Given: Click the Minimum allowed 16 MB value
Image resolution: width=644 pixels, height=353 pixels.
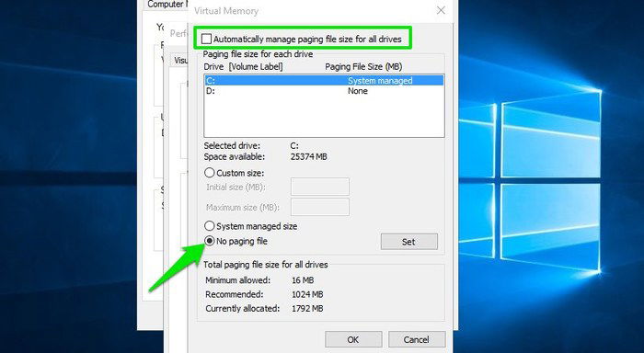Looking at the screenshot, I should 303,280.
